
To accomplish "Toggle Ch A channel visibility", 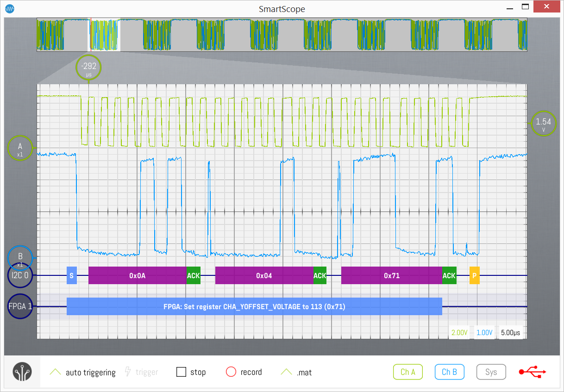I will click(x=407, y=372).
